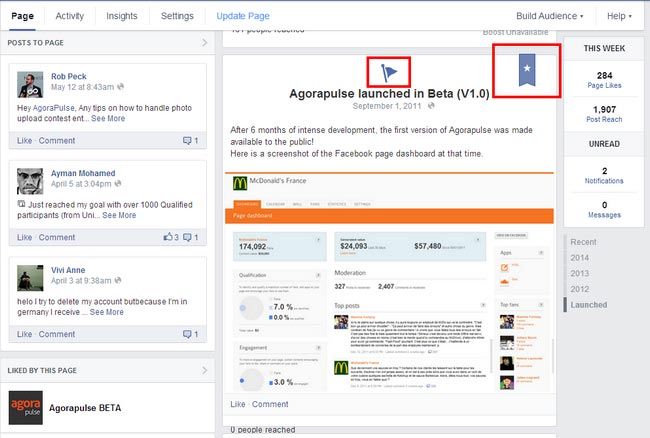Click the AgoraPulse mention in Rob's post
This screenshot has width=650, height=438.
click(x=53, y=108)
